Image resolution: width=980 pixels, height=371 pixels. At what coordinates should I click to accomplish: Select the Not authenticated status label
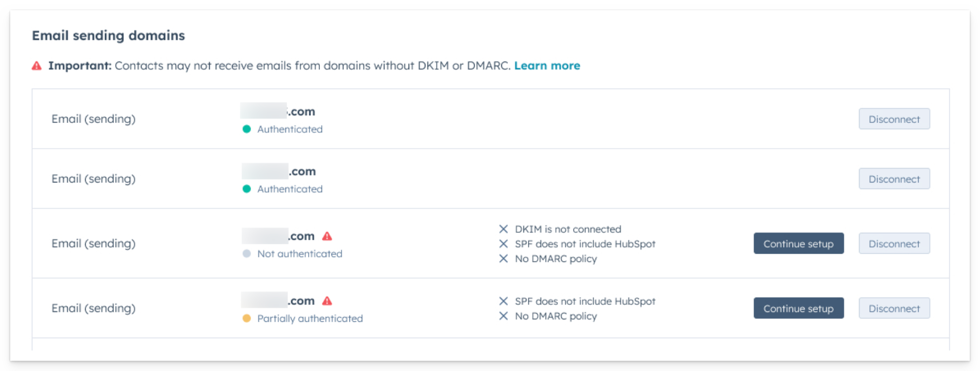300,253
